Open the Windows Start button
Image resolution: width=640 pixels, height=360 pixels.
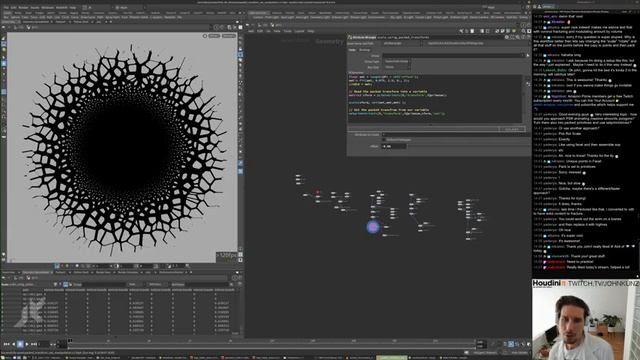point(2,358)
